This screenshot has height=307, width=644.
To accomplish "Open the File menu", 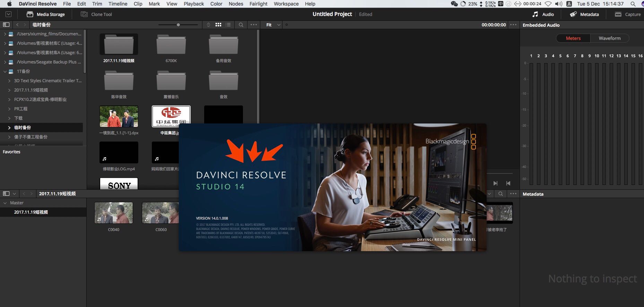I will [67, 4].
